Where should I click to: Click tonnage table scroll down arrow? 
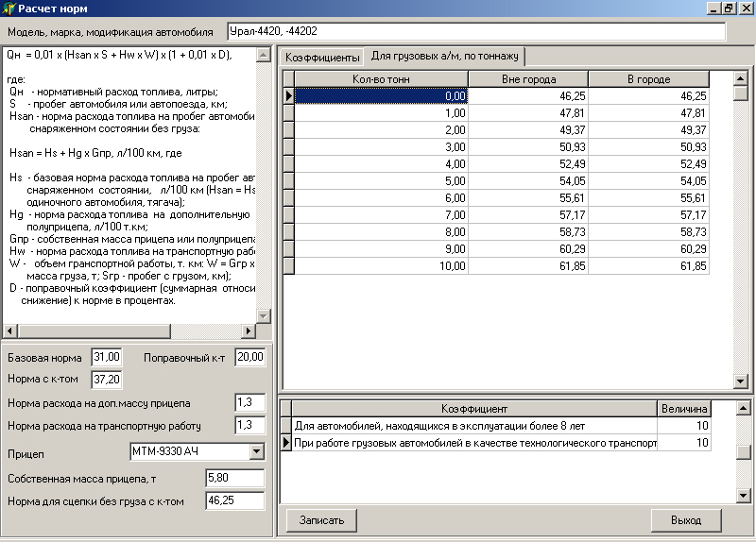pyautogui.click(x=741, y=381)
